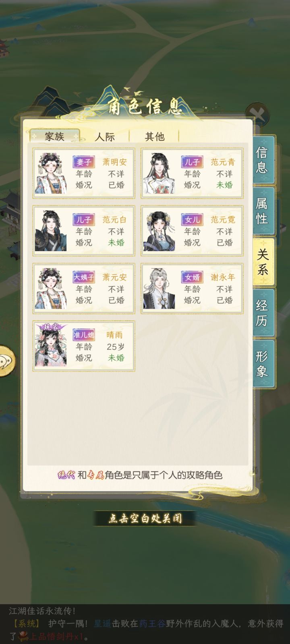
Task: Open the 信息 side tab
Action: click(263, 160)
